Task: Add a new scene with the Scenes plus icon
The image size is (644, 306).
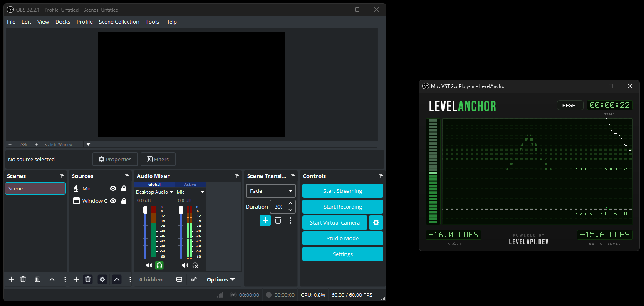Action: [x=11, y=279]
